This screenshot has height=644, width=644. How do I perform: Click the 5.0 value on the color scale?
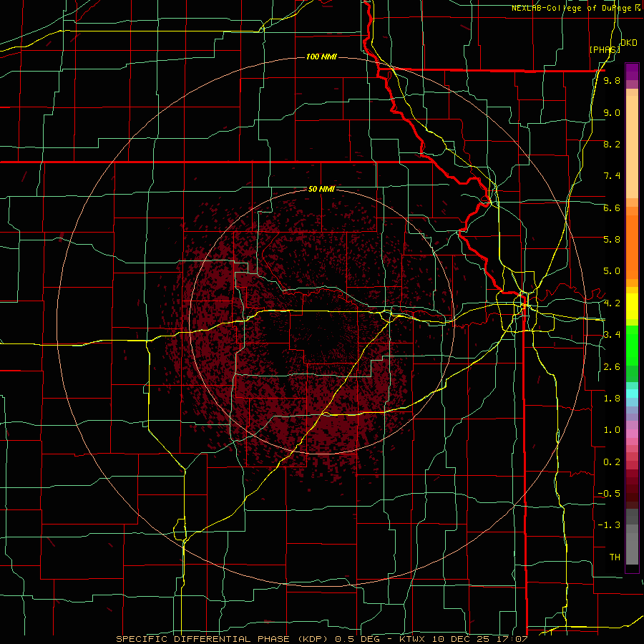click(x=612, y=271)
